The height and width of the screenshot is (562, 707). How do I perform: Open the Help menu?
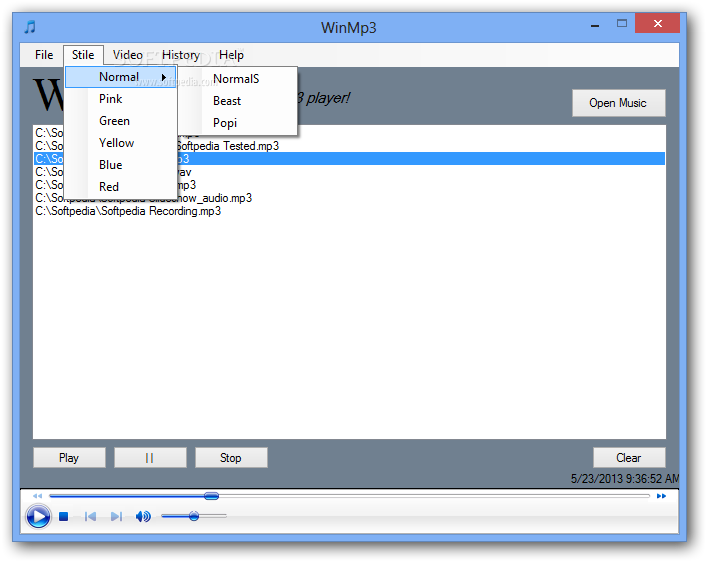(231, 55)
